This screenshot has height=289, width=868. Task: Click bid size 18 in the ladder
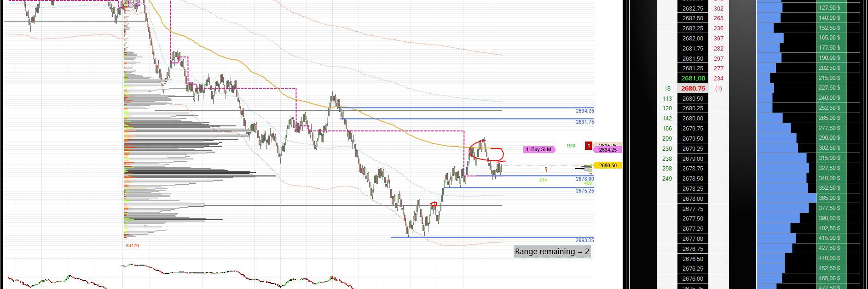667,89
